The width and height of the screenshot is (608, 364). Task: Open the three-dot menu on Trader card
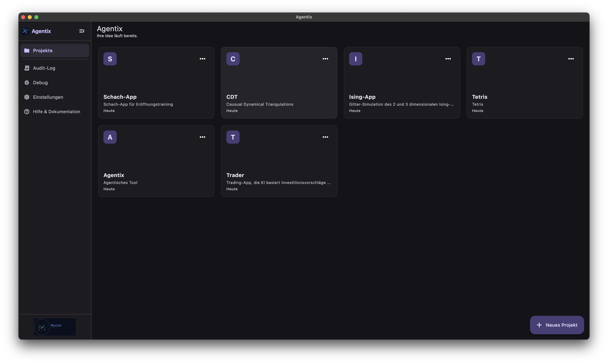pyautogui.click(x=325, y=137)
